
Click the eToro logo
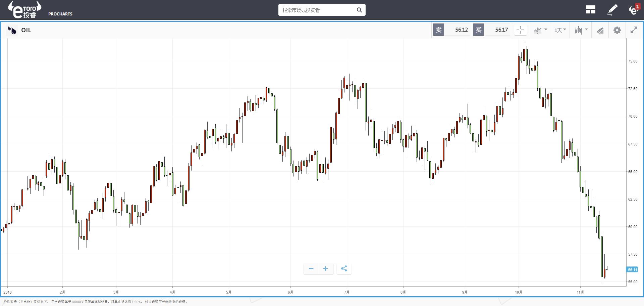pyautogui.click(x=24, y=10)
